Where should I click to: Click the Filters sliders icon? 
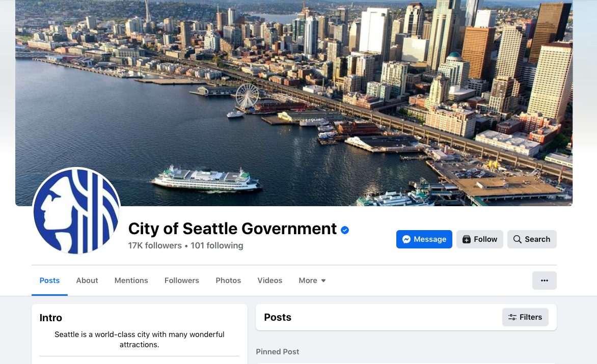[512, 317]
